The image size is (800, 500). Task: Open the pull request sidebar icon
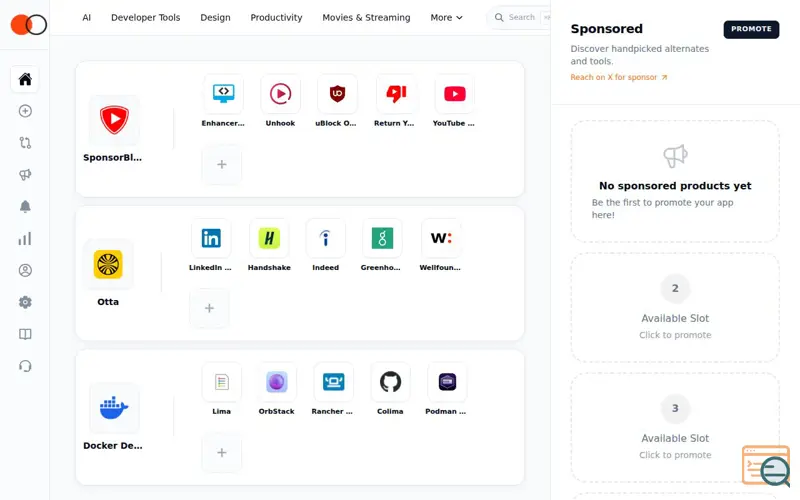[x=25, y=143]
